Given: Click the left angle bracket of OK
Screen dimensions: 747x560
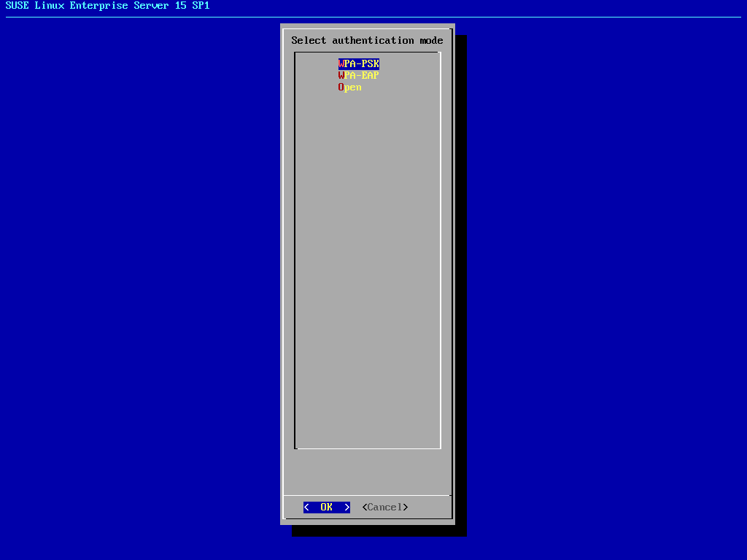Looking at the screenshot, I should (306, 507).
